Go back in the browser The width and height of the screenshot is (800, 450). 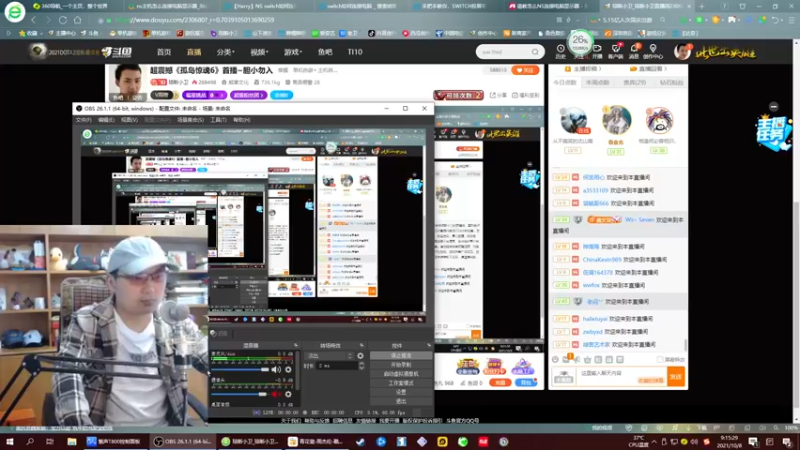click(x=34, y=20)
